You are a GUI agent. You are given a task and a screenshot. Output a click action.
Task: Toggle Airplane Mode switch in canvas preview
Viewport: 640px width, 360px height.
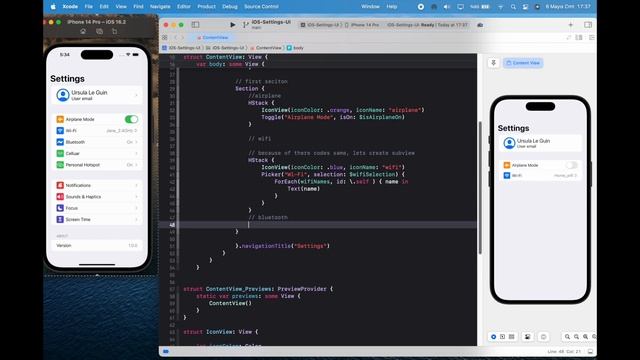click(x=571, y=165)
